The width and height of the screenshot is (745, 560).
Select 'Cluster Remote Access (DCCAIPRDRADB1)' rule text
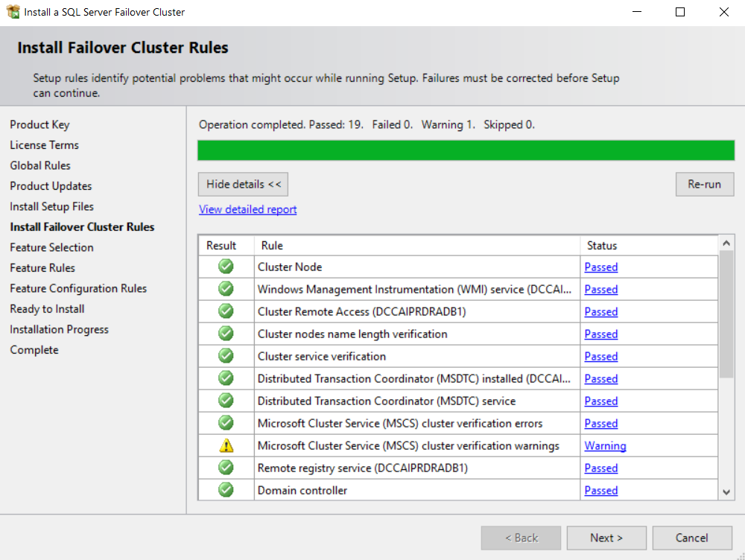click(x=361, y=311)
